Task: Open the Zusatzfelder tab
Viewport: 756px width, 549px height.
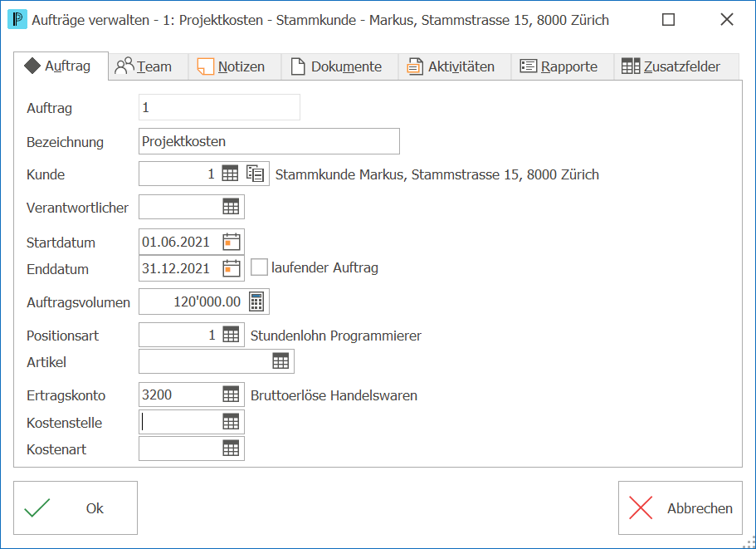Action: pos(676,66)
